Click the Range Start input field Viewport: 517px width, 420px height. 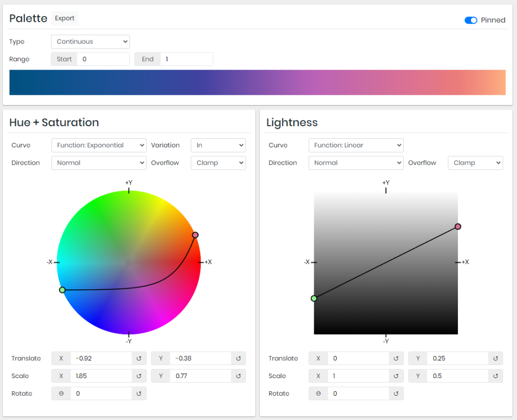[x=103, y=59]
